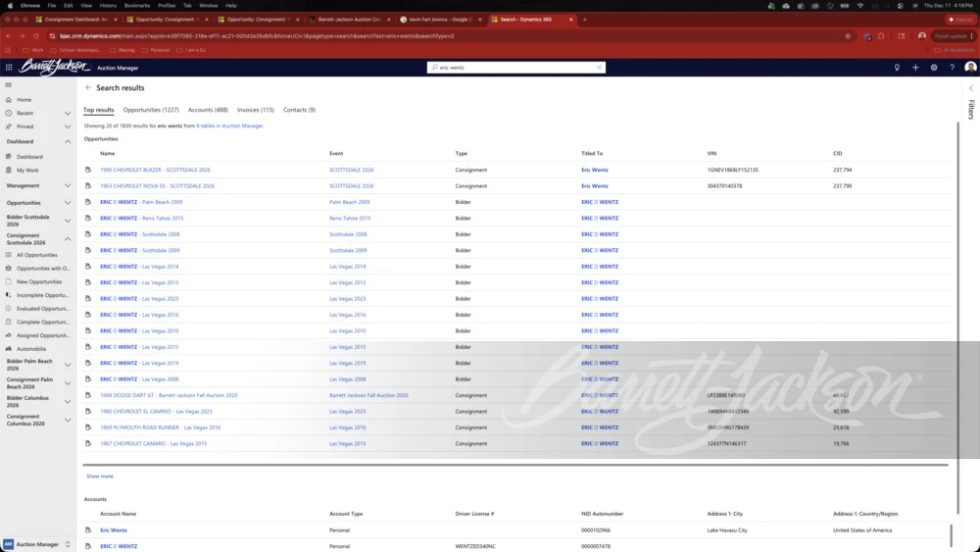Reload the page in Chrome
980x552 pixels.
[36, 36]
